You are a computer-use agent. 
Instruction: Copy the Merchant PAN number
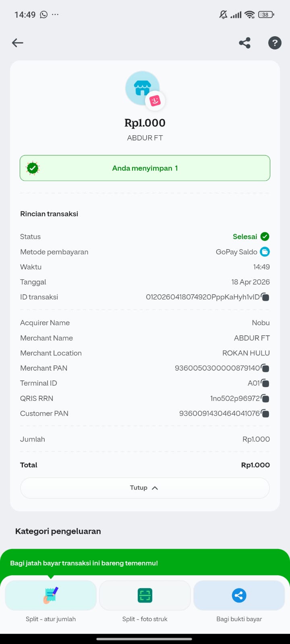click(x=265, y=368)
